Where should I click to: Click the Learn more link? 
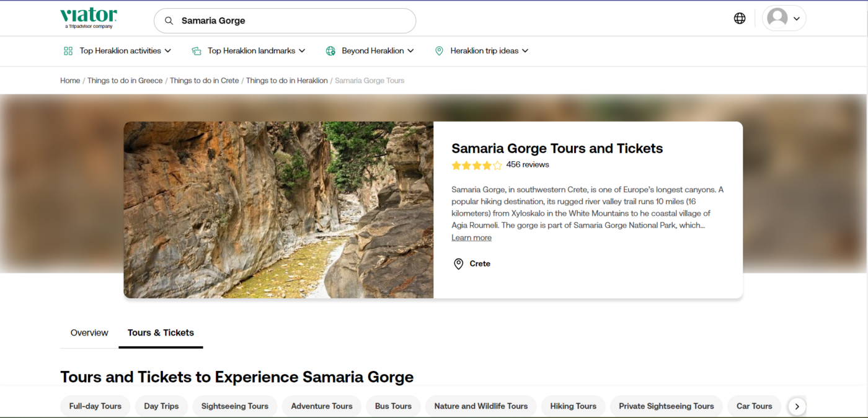pos(471,238)
